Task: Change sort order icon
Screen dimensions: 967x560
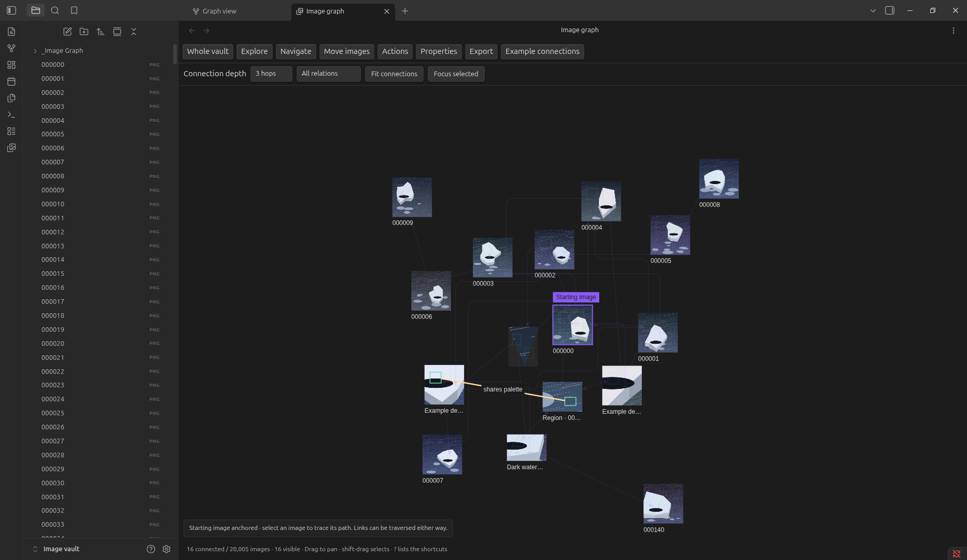Action: pos(101,32)
